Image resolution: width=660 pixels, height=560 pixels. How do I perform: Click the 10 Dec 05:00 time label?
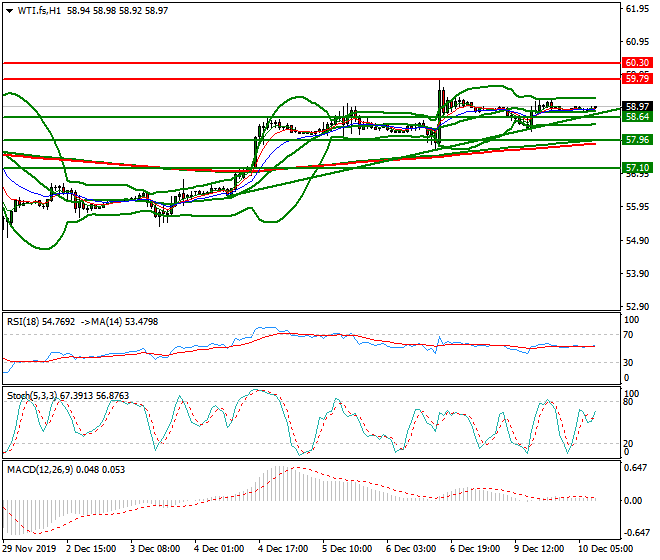click(x=604, y=549)
